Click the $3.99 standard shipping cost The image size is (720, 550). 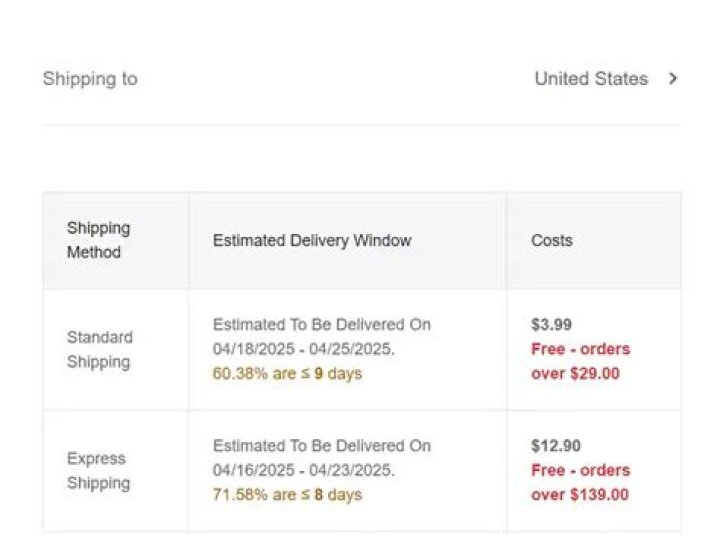point(552,324)
